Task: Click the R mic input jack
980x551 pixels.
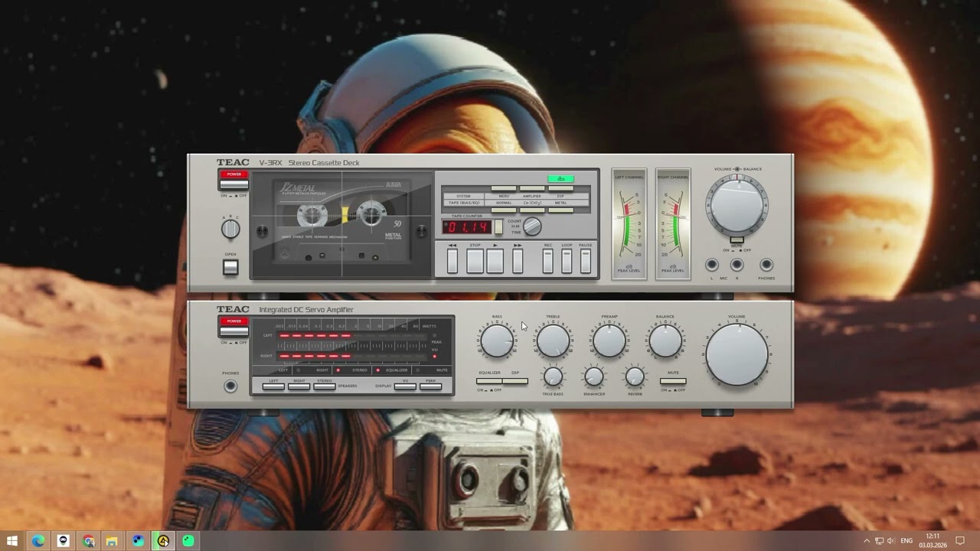Action: [737, 265]
